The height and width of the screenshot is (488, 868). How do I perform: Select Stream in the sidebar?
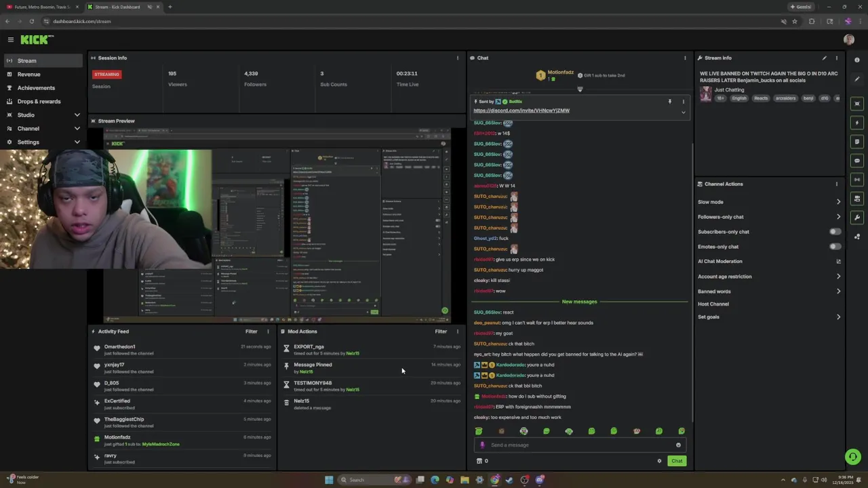[x=43, y=60]
